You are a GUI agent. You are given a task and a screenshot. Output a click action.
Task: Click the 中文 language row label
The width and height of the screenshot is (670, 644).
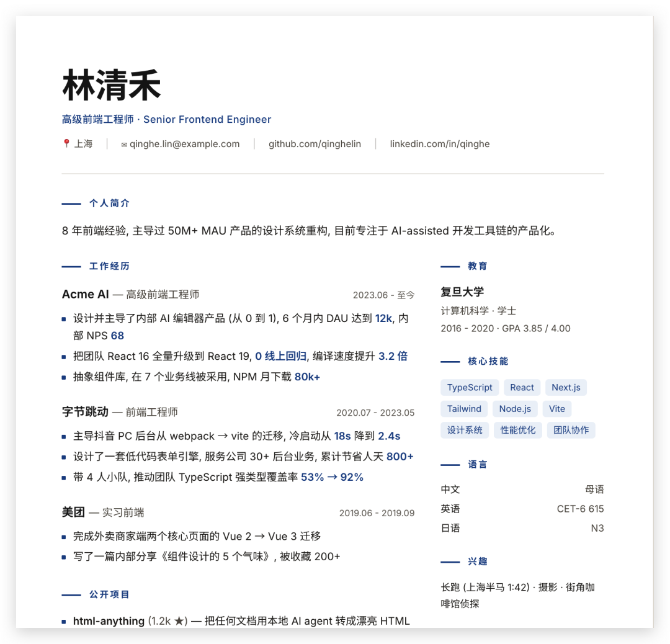pos(450,490)
